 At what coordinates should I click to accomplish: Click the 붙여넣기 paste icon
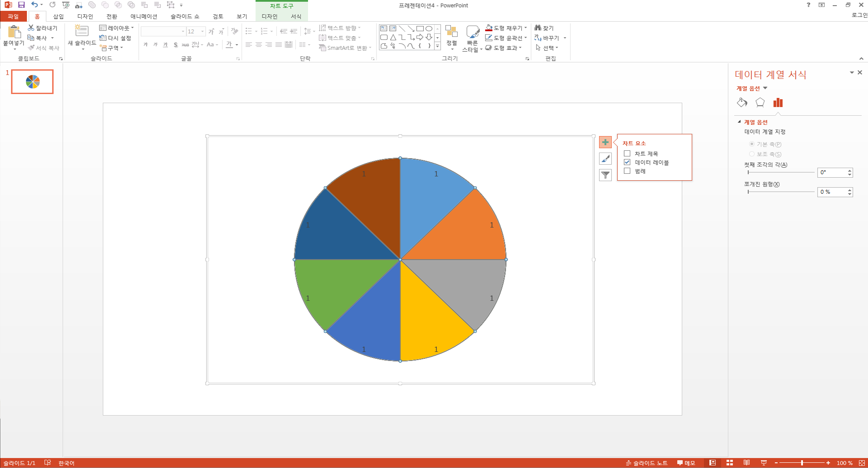click(14, 32)
